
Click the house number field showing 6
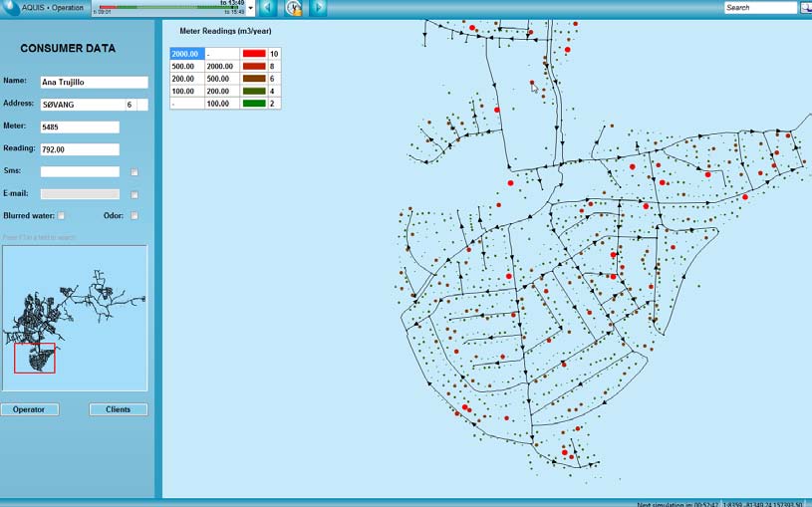tap(132, 105)
